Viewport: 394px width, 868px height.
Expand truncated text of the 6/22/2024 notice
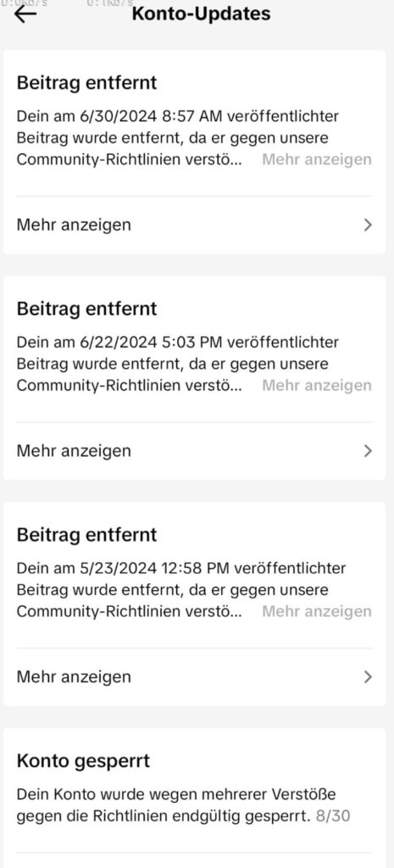tap(317, 386)
